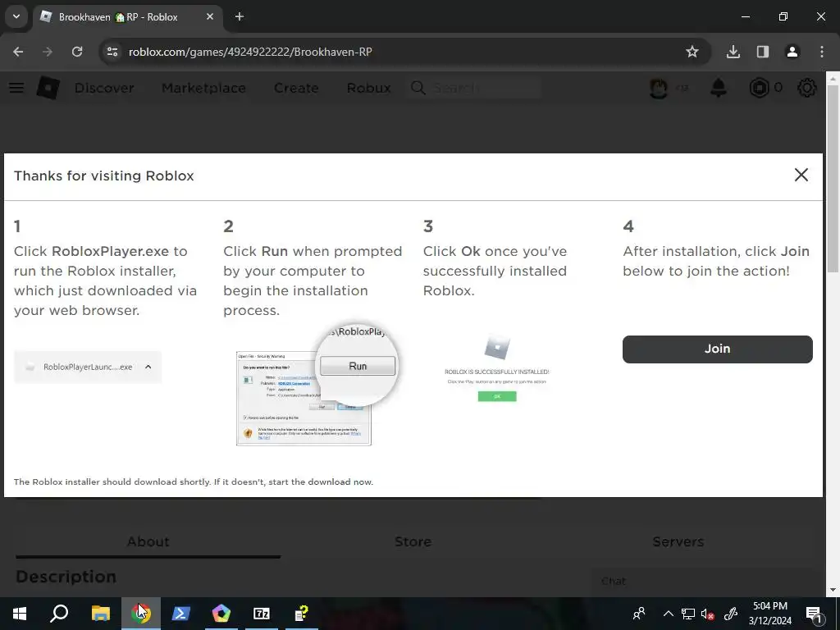Open the Windows Start menu

tap(20, 614)
